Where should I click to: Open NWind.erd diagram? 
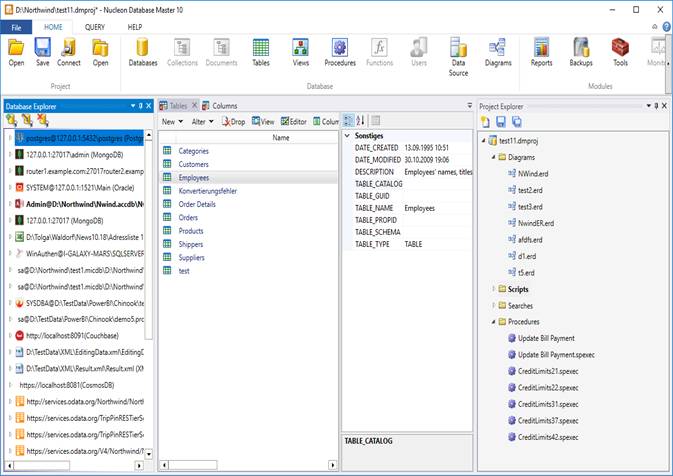pos(533,174)
